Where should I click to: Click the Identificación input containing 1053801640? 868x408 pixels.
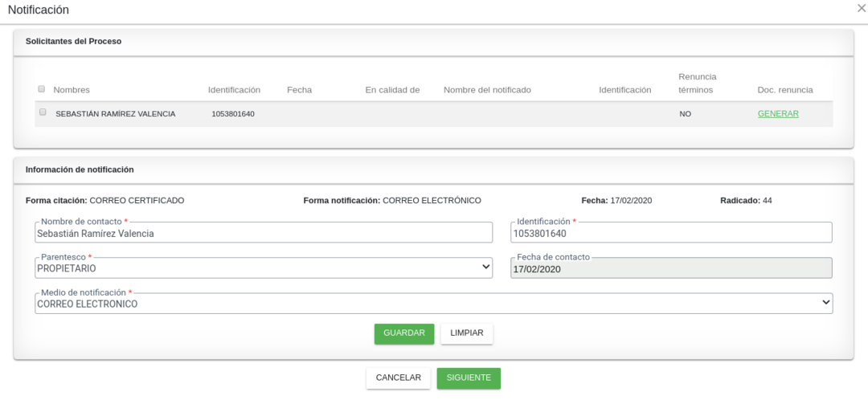click(671, 233)
